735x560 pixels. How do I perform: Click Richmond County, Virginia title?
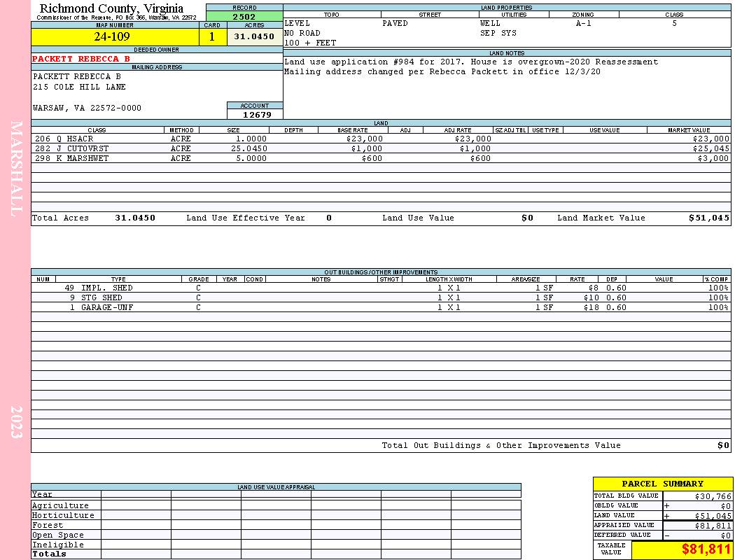coord(111,8)
